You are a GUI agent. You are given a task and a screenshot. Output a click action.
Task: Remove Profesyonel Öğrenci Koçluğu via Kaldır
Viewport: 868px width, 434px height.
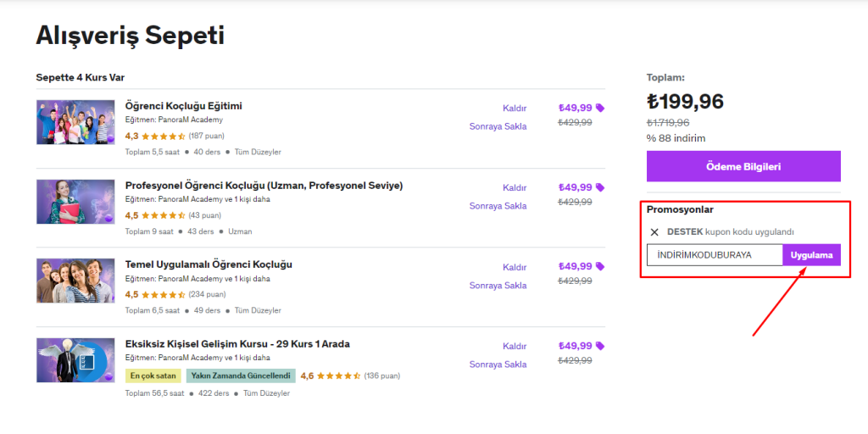(515, 187)
